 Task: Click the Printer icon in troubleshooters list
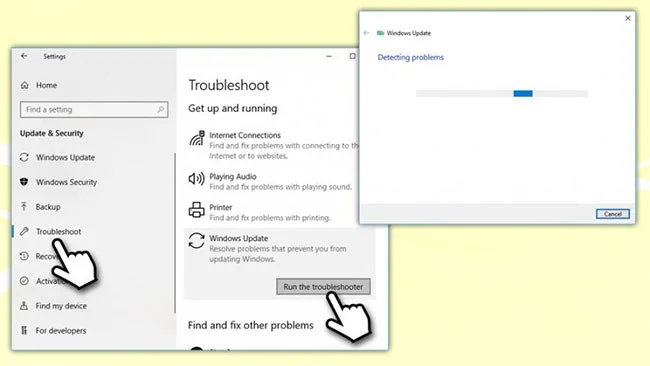coord(196,210)
